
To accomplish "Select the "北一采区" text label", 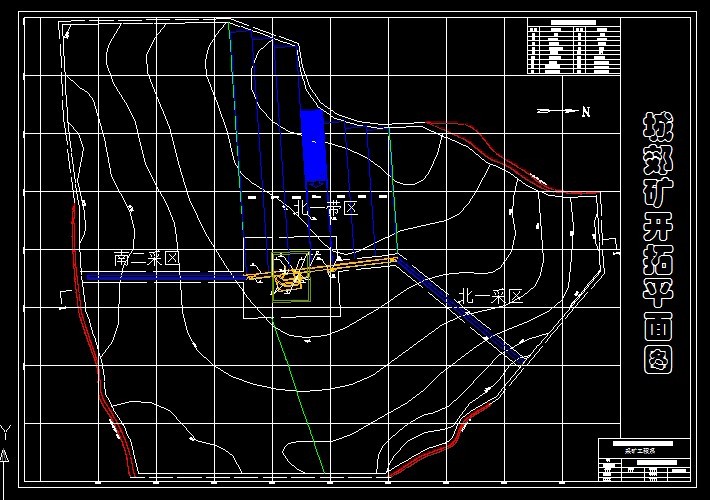I will [491, 297].
